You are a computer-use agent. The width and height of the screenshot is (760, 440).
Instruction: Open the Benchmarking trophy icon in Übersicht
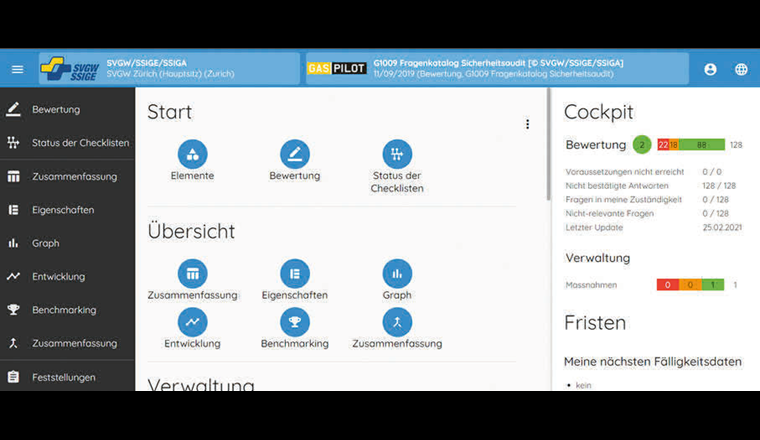tap(294, 322)
